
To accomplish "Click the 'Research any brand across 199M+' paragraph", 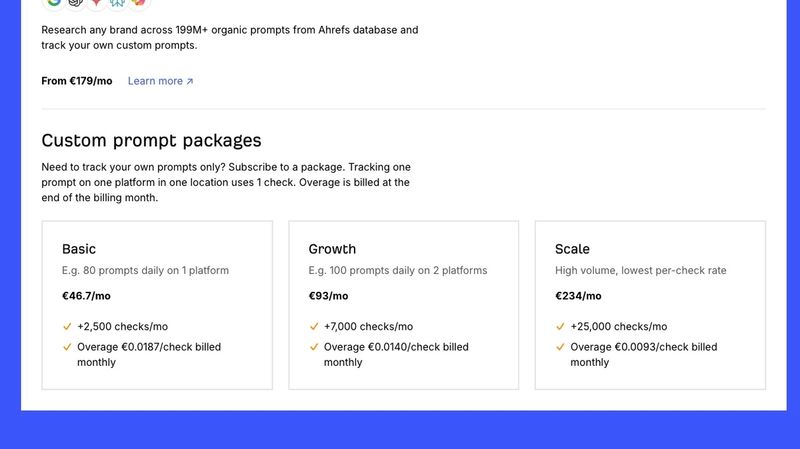I will pos(230,37).
